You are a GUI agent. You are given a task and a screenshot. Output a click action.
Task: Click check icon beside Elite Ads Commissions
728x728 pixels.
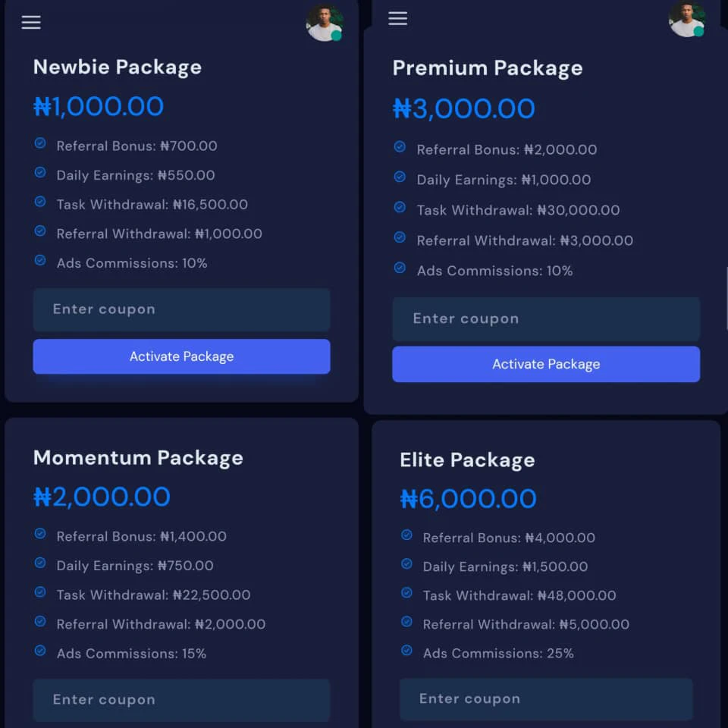406,651
